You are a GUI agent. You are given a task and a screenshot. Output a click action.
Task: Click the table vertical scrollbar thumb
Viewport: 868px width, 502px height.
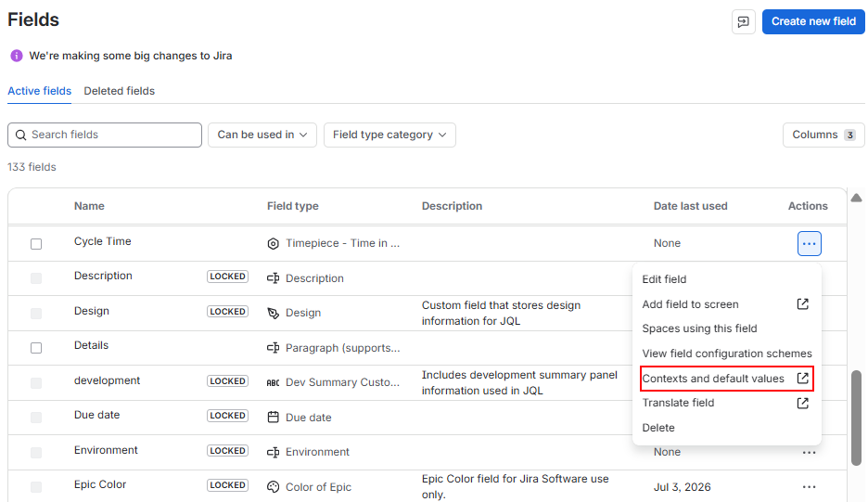click(856, 418)
